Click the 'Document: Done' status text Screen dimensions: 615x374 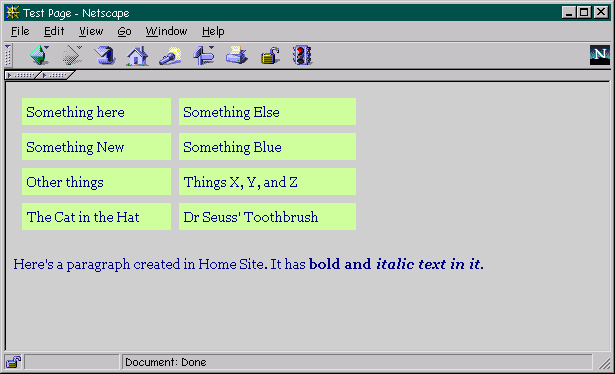[166, 362]
